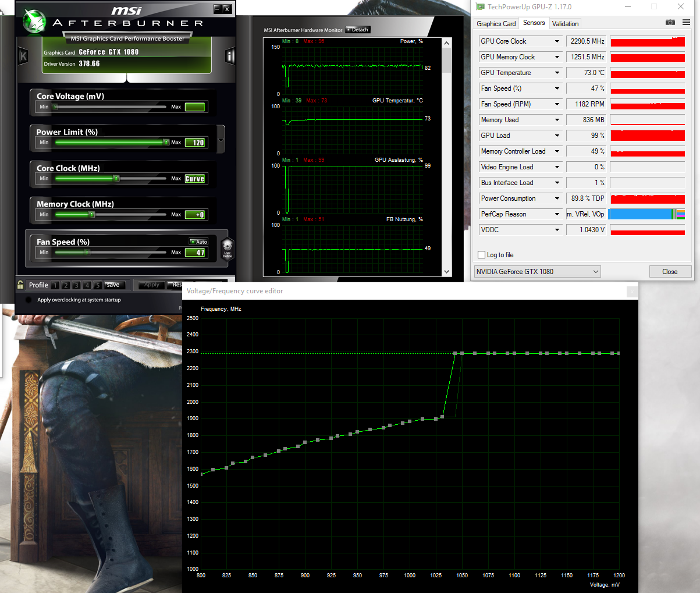Image resolution: width=700 pixels, height=593 pixels.
Task: Click the Memory Clock slider handle
Action: click(92, 214)
